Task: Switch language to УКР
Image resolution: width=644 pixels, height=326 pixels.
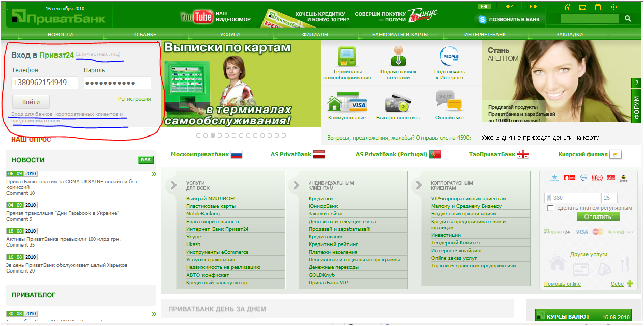Action: pyautogui.click(x=509, y=7)
